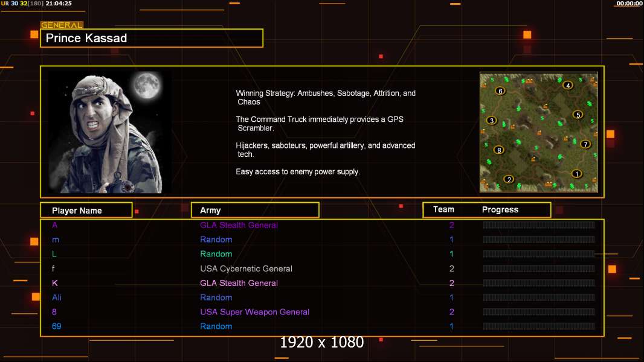Select start position 2 on the minimap

click(x=509, y=179)
